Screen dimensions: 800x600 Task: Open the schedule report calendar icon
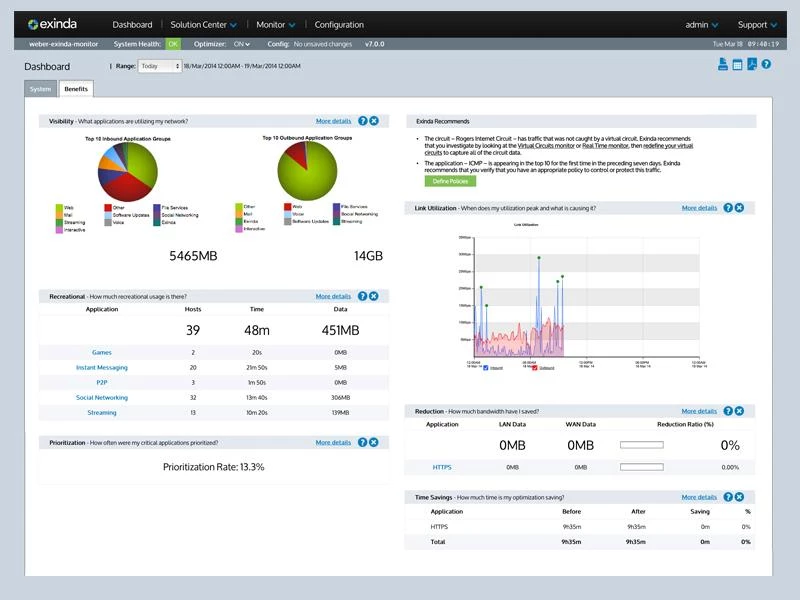[x=737, y=65]
